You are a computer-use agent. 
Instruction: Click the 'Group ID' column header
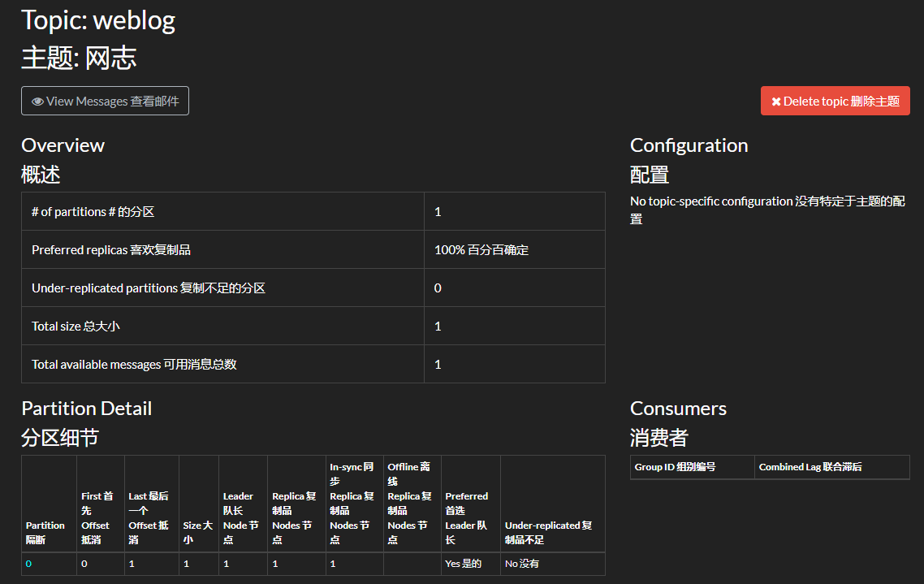(x=675, y=467)
